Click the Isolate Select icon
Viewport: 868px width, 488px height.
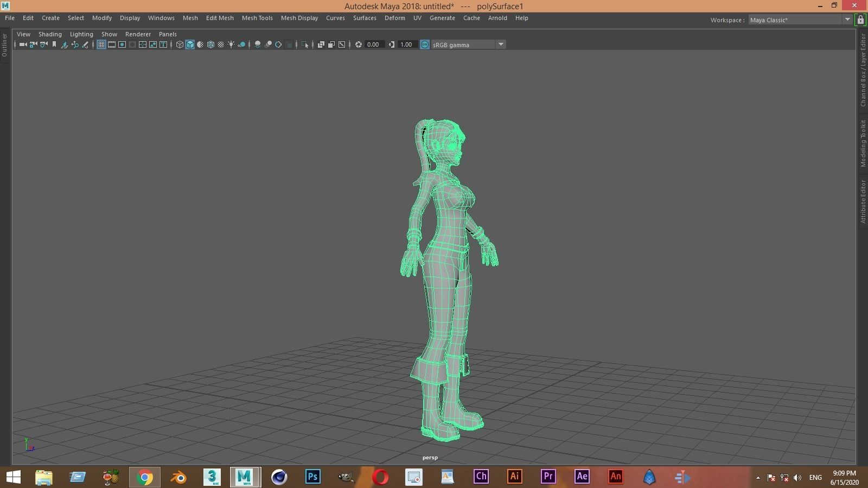pos(305,44)
